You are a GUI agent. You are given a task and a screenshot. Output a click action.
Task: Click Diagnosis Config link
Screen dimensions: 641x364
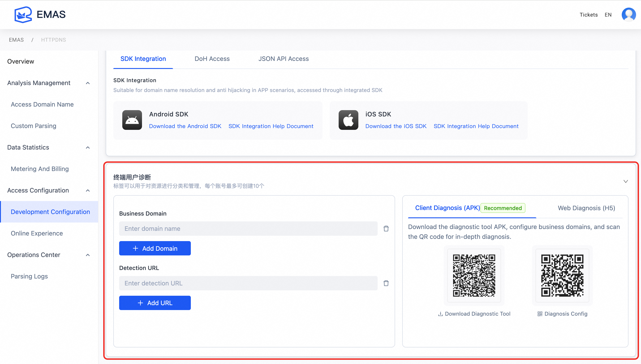click(x=562, y=314)
